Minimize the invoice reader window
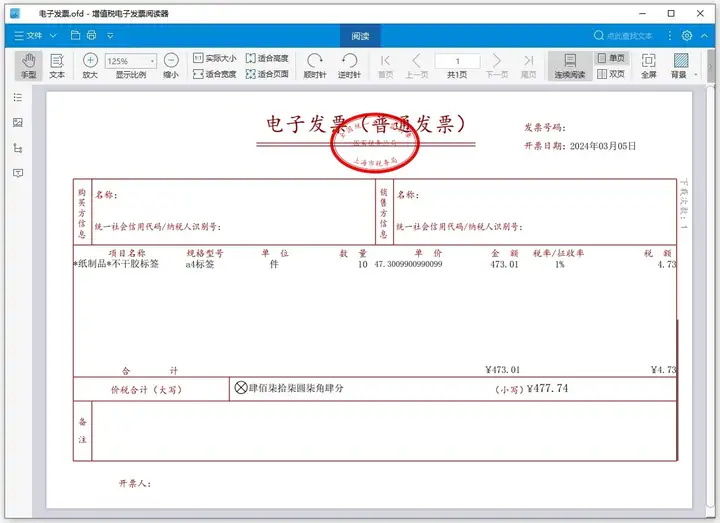720x523 pixels. pos(642,13)
